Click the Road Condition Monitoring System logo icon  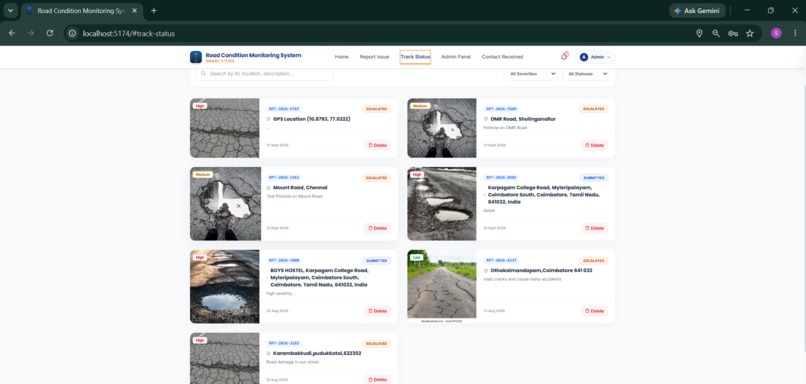[x=195, y=57]
